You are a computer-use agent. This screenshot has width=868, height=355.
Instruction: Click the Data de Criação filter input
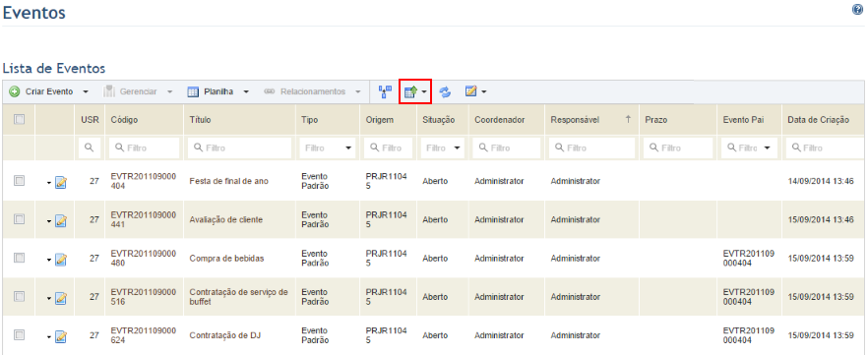[826, 148]
